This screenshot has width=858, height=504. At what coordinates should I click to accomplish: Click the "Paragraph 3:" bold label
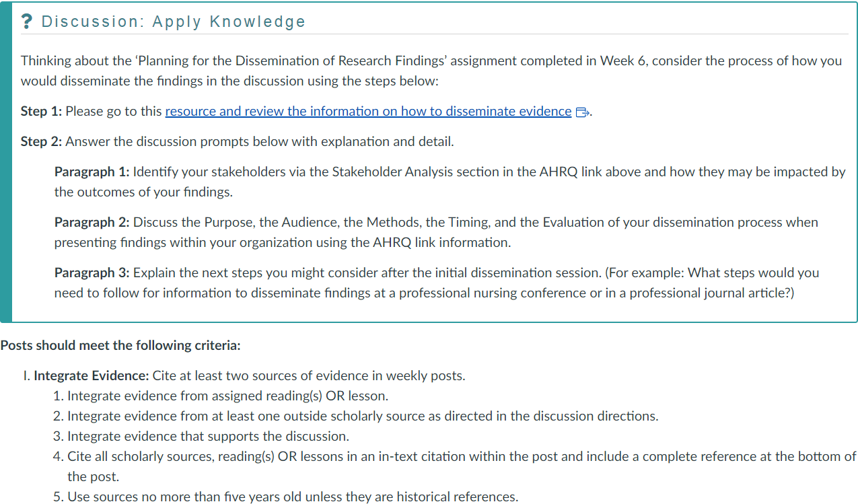92,273
